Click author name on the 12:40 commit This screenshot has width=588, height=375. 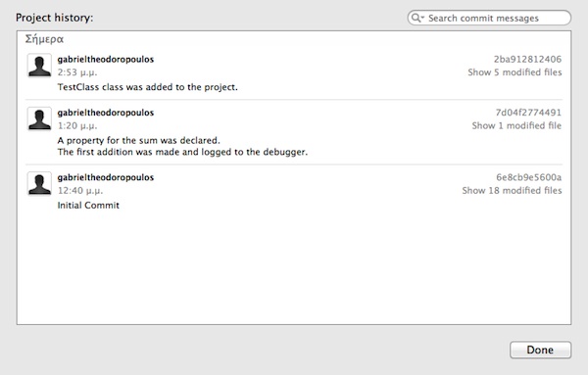click(106, 177)
